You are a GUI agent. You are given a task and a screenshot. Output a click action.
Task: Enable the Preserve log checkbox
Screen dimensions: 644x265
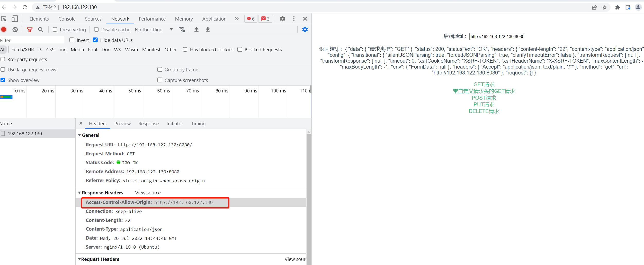coord(55,30)
